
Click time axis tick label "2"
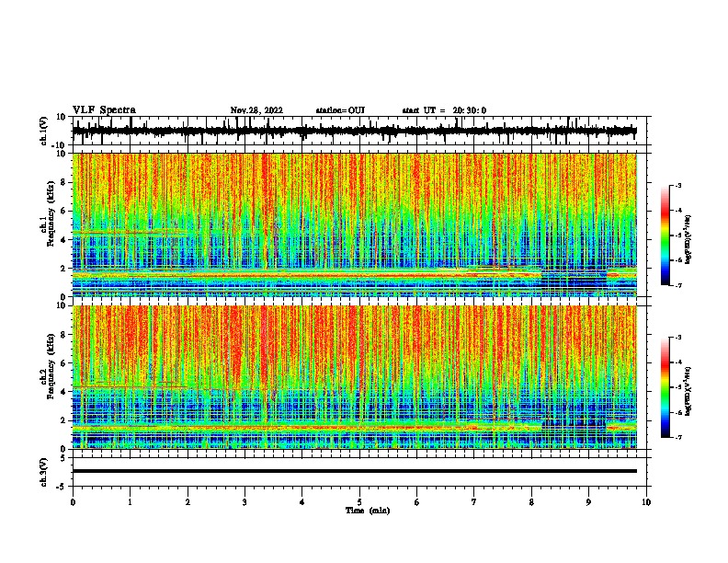(188, 502)
